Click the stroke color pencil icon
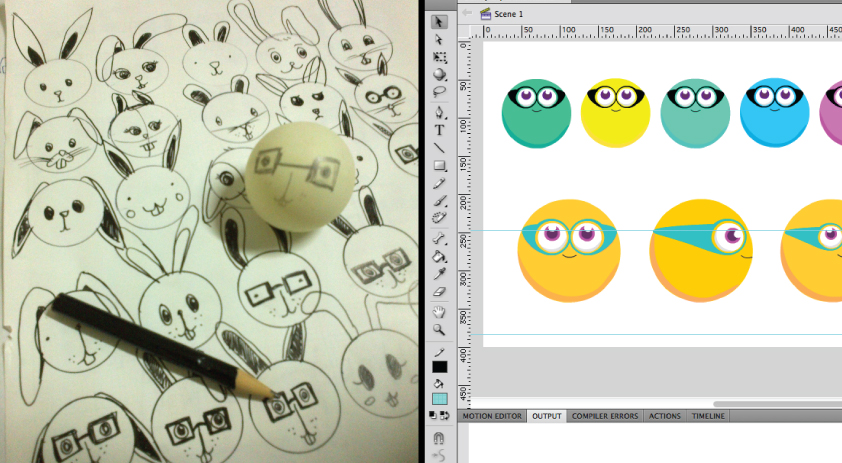 coord(439,352)
